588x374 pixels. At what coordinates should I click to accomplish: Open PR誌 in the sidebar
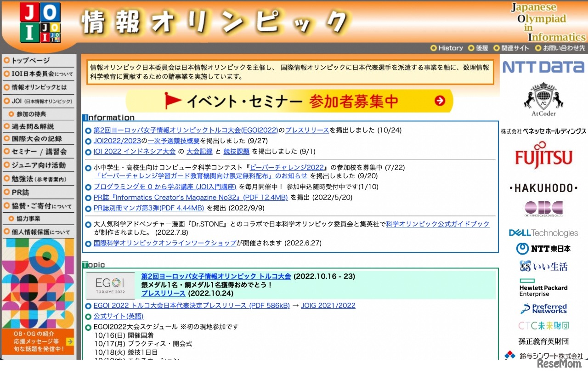coord(38,193)
